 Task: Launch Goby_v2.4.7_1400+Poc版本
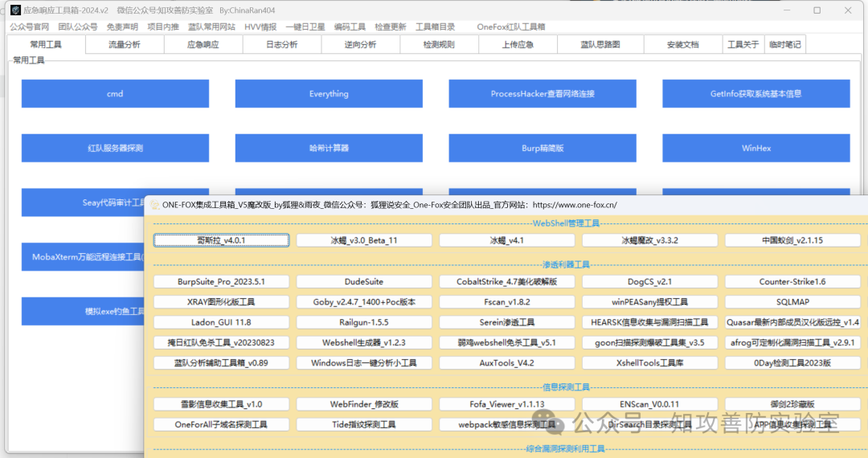(364, 302)
